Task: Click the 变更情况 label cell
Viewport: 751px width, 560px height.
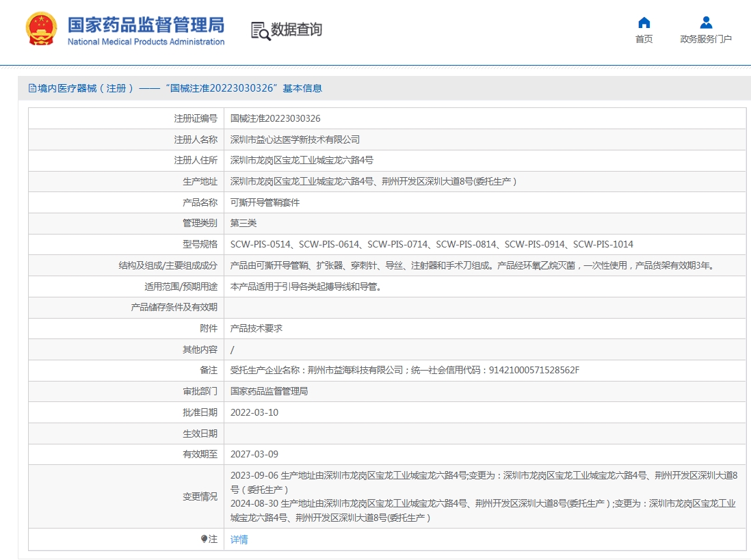Action: click(x=127, y=496)
